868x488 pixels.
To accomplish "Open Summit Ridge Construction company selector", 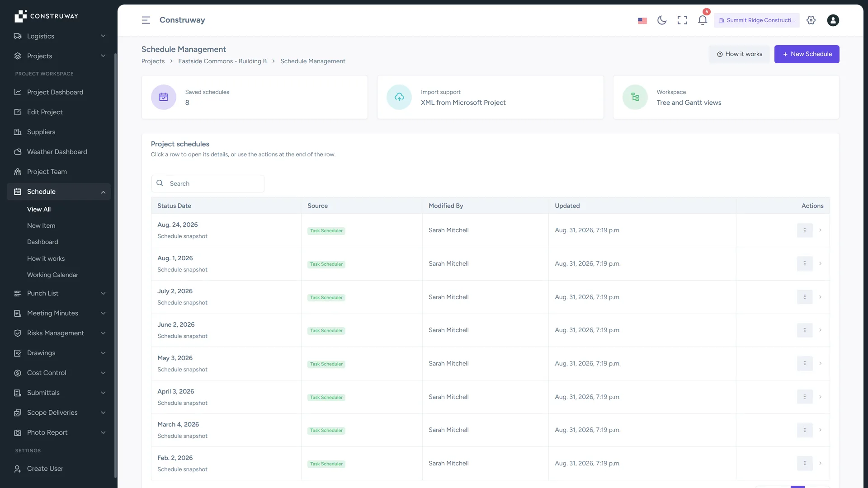I will click(x=756, y=20).
